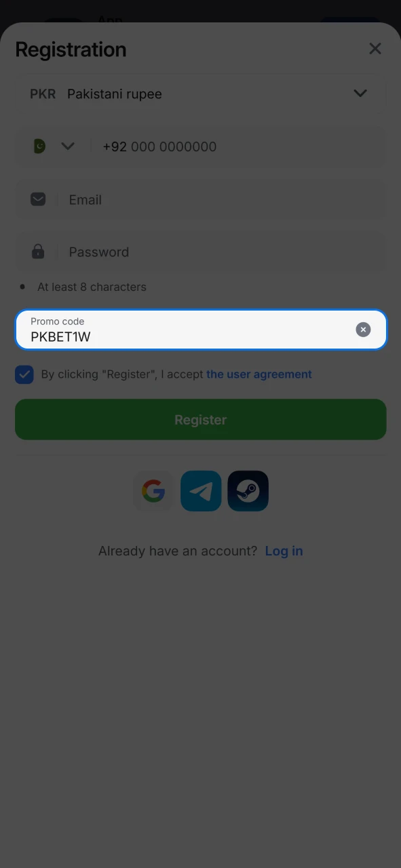The height and width of the screenshot is (868, 401).
Task: Click the padlock icon in the Password field
Action: (x=38, y=252)
